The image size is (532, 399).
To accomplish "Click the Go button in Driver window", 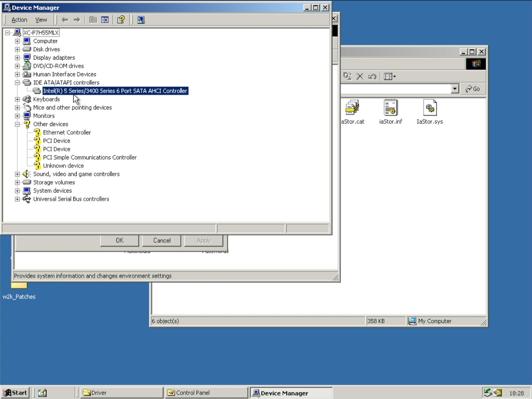I will click(x=473, y=89).
